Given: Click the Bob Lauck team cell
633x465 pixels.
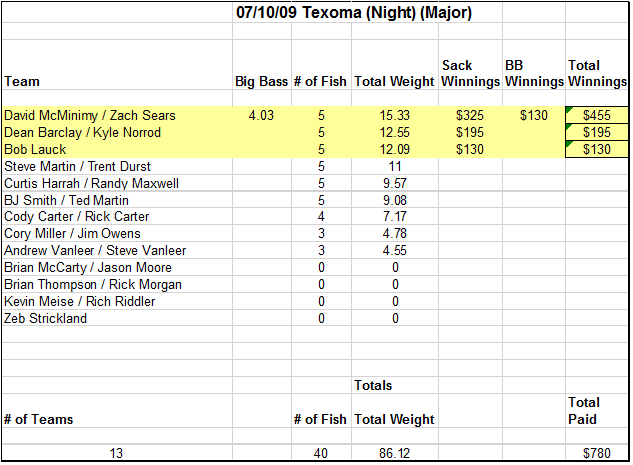Looking at the screenshot, I should [117, 149].
